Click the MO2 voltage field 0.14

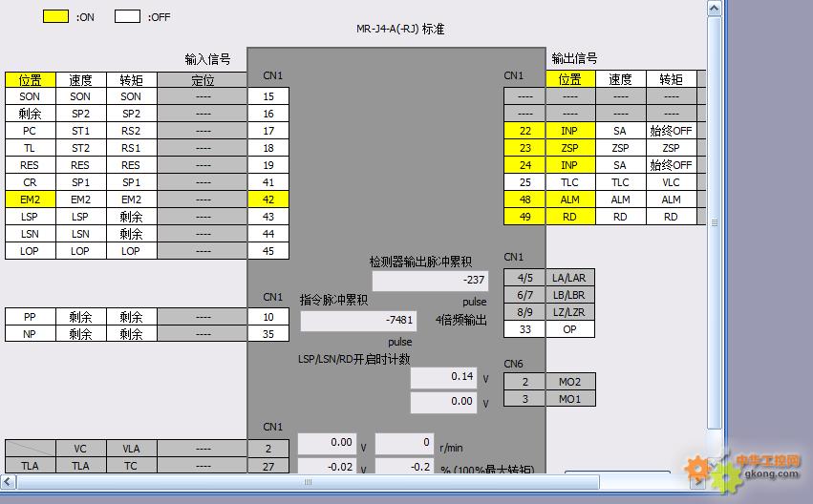444,377
